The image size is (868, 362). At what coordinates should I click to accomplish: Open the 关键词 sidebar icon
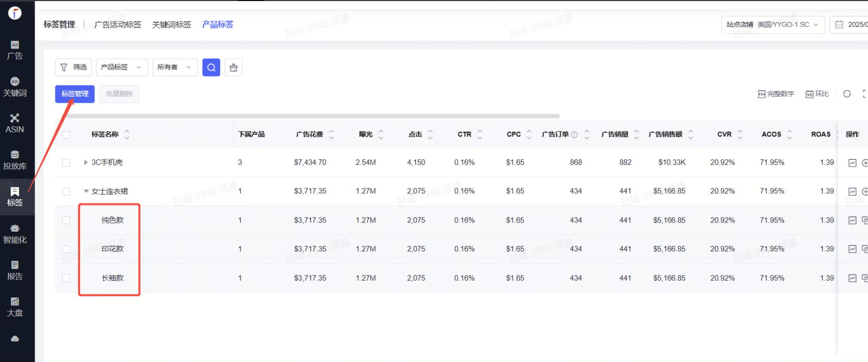[15, 87]
